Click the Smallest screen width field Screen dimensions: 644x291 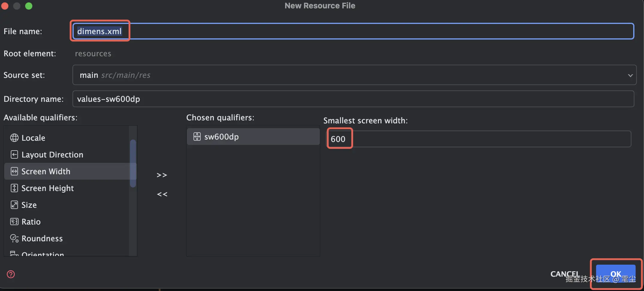tap(479, 139)
